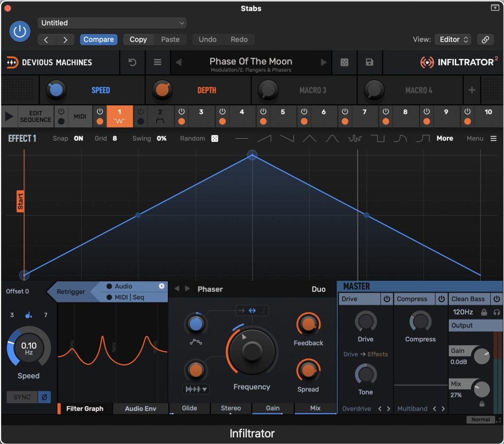The height and width of the screenshot is (444, 504).
Task: Toggle Snap ON setting
Action: pyautogui.click(x=78, y=138)
